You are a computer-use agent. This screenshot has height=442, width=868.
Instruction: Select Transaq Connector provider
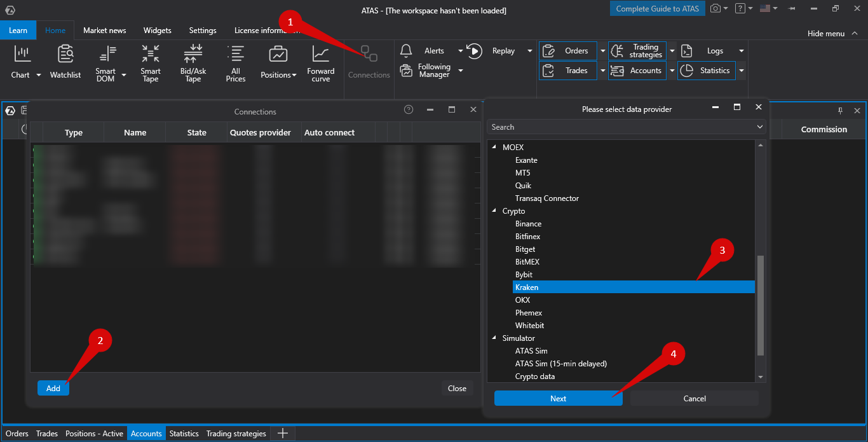click(x=547, y=198)
